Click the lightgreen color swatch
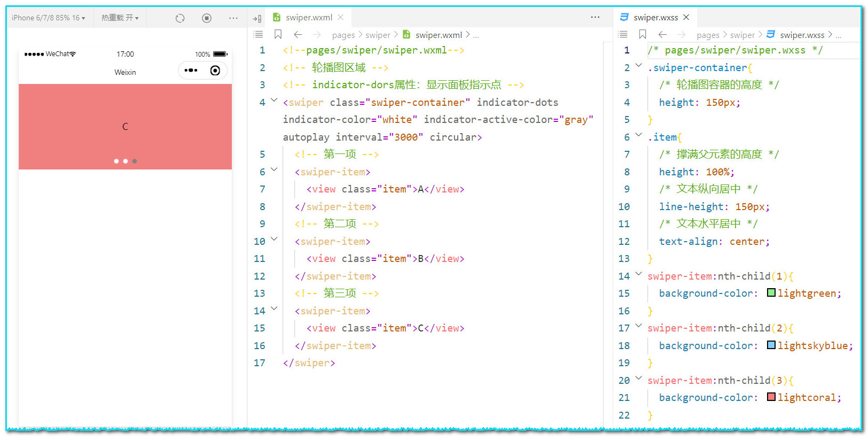Image resolution: width=868 pixels, height=440 pixels. (771, 292)
